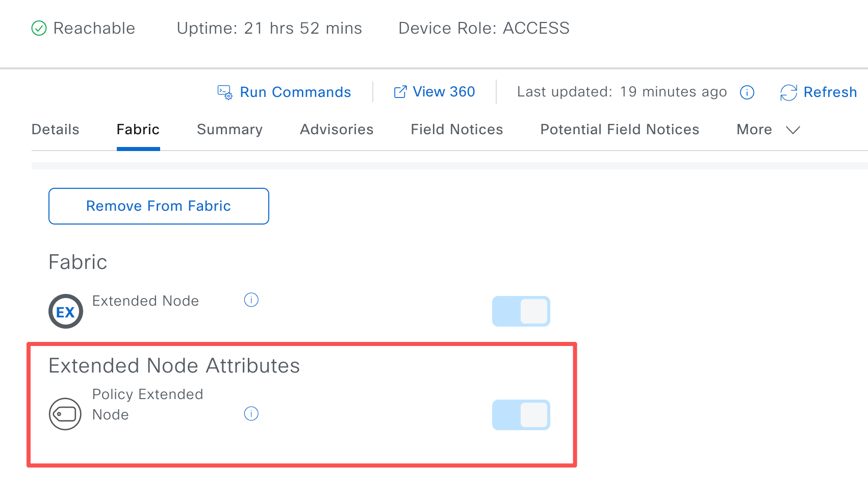Image resolution: width=868 pixels, height=495 pixels.
Task: Toggle the Extended Node switch
Action: (521, 311)
